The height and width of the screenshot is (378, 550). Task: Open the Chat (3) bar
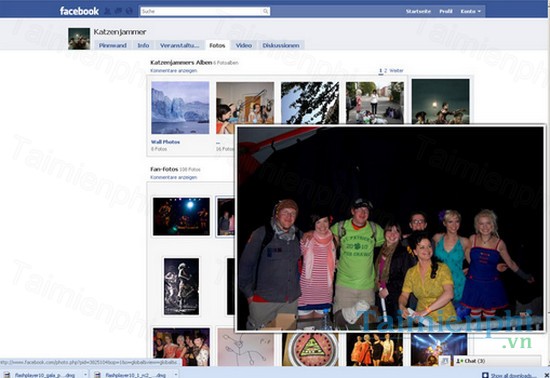[497, 361]
